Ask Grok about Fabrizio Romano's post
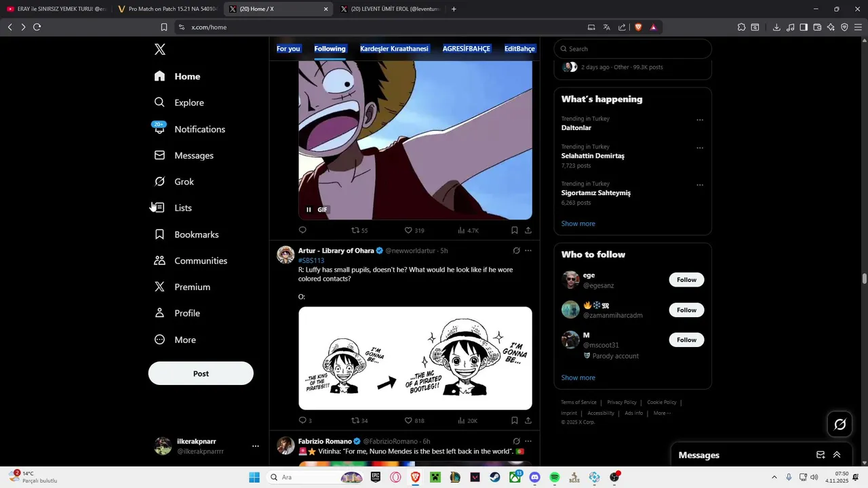This screenshot has width=868, height=488. (516, 441)
